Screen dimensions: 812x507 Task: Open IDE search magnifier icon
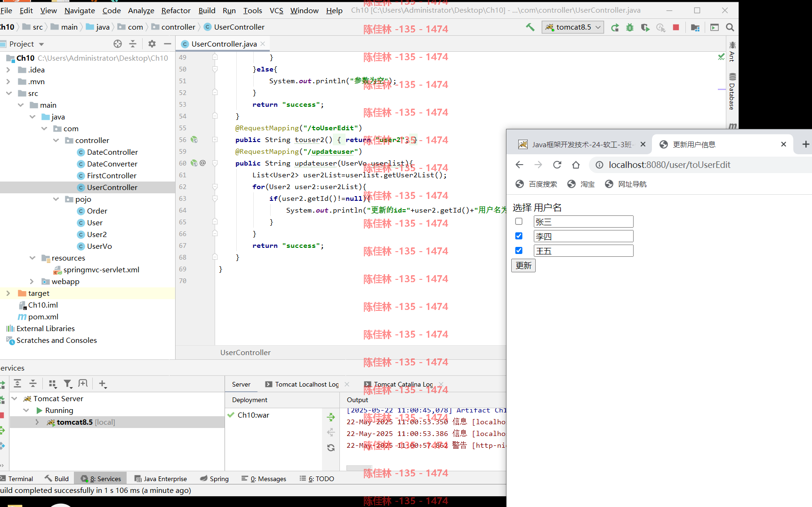[x=730, y=27]
